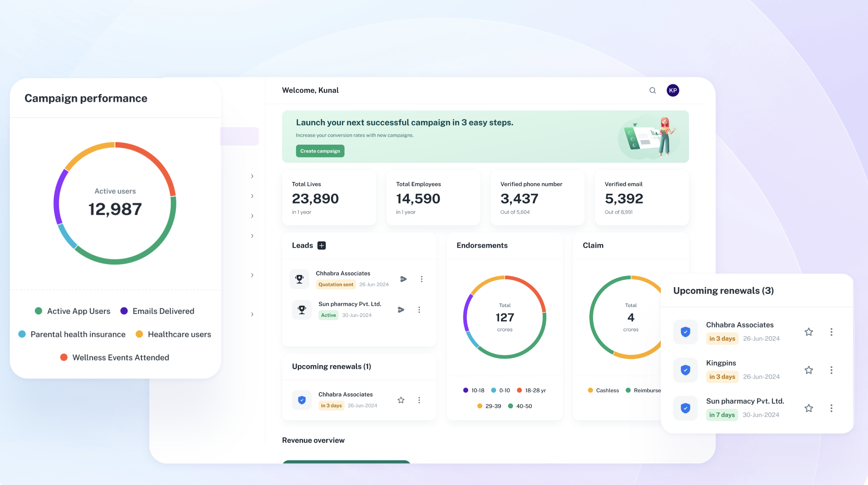Star the Sun pharmacy Pvt. Ltd. renewal
This screenshot has height=485, width=868.
click(808, 408)
